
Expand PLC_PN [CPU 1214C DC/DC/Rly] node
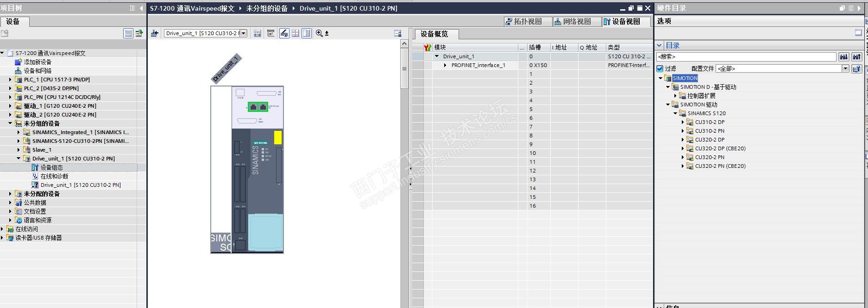click(x=10, y=97)
